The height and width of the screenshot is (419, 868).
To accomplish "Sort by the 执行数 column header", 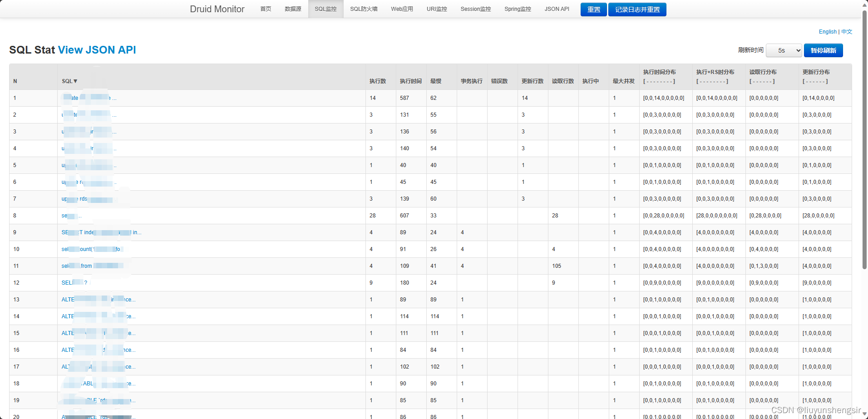I will coord(377,81).
